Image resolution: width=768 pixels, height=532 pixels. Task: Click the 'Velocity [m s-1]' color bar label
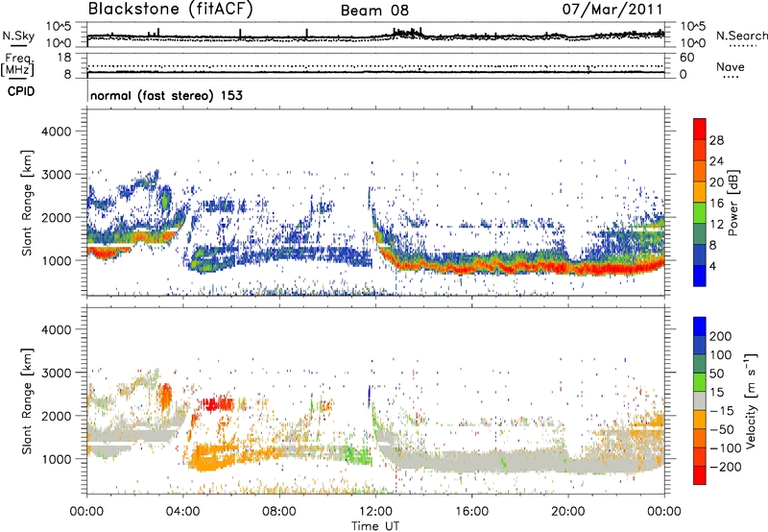click(x=751, y=400)
